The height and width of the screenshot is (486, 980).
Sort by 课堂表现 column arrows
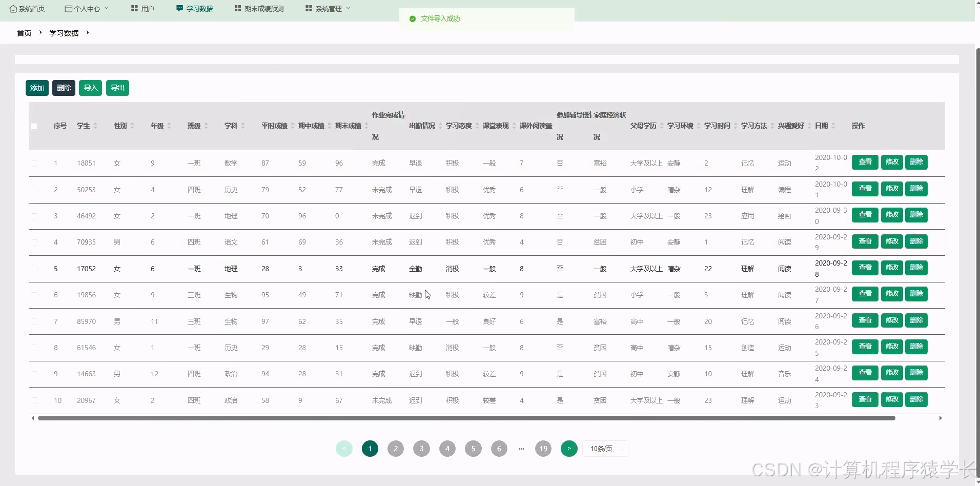[x=514, y=126]
